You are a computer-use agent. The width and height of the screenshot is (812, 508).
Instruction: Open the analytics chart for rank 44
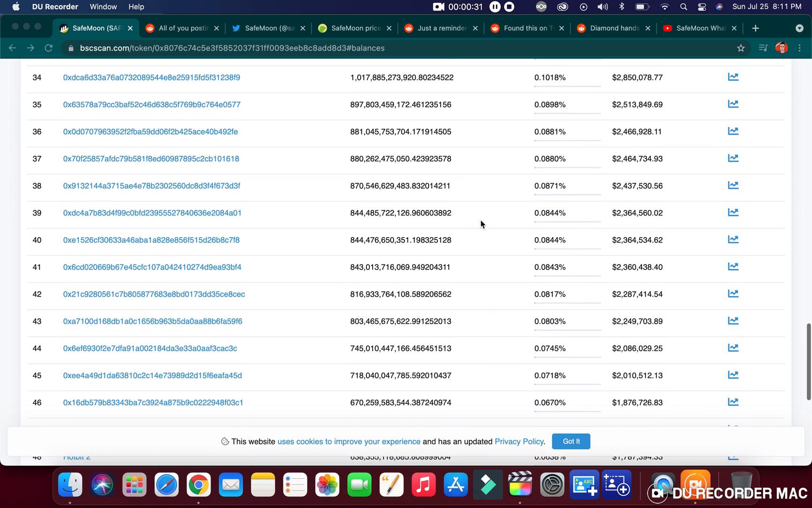(733, 348)
